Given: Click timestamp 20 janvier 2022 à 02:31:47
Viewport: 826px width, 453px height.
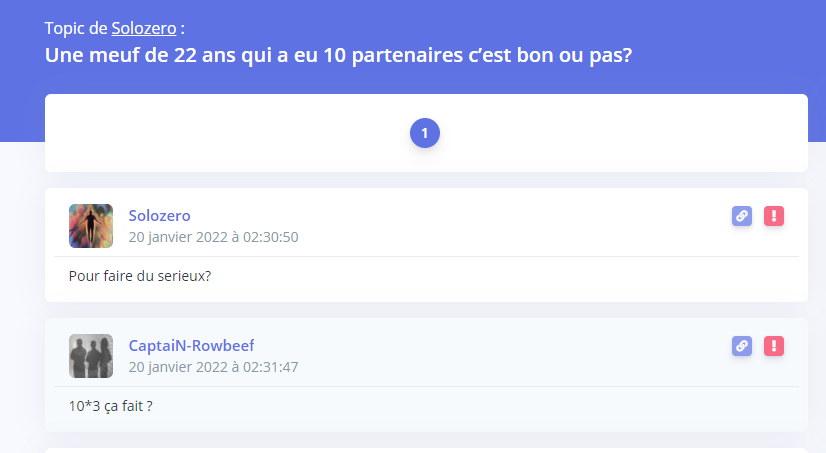Looking at the screenshot, I should pos(213,367).
